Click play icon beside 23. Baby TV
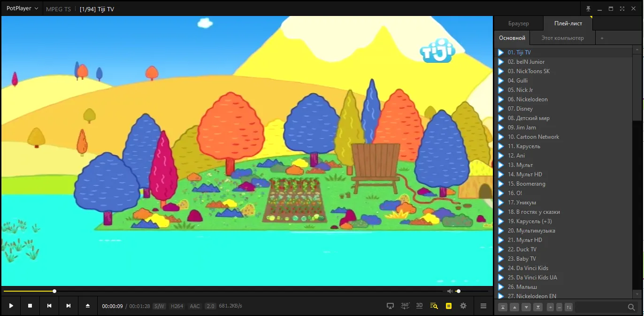The width and height of the screenshot is (644, 316). (501, 259)
